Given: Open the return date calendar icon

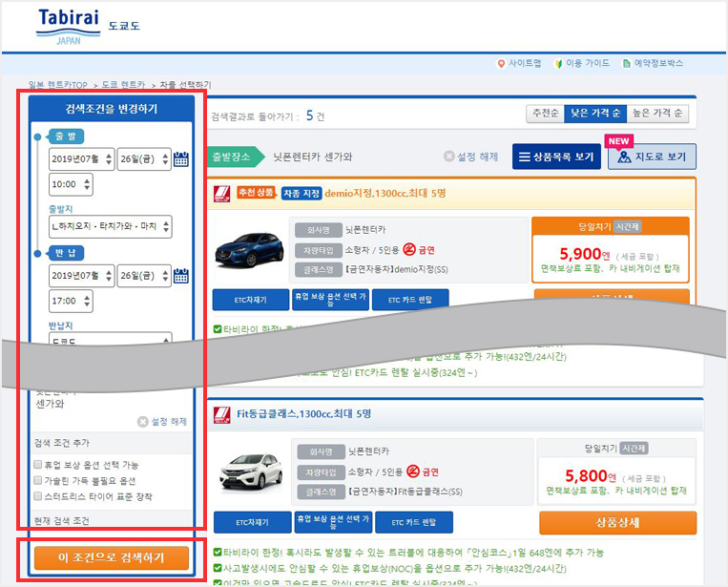Looking at the screenshot, I should [181, 277].
